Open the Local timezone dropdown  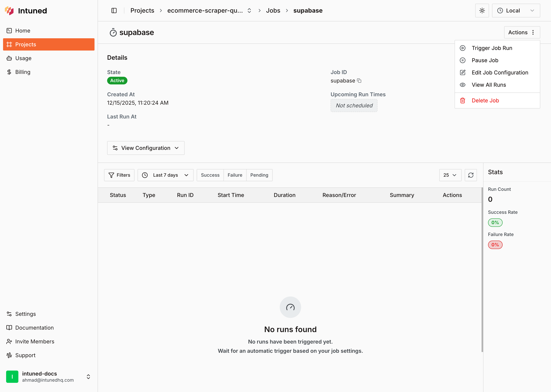pos(516,11)
